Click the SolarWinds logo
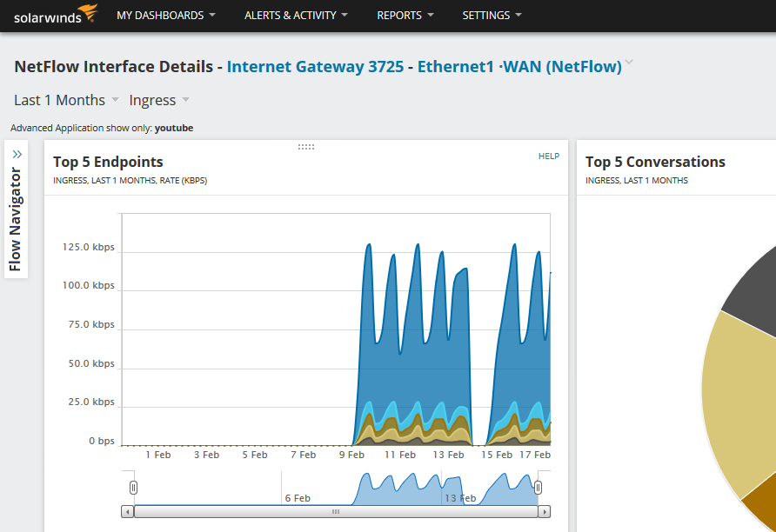The image size is (776, 532). [55, 15]
